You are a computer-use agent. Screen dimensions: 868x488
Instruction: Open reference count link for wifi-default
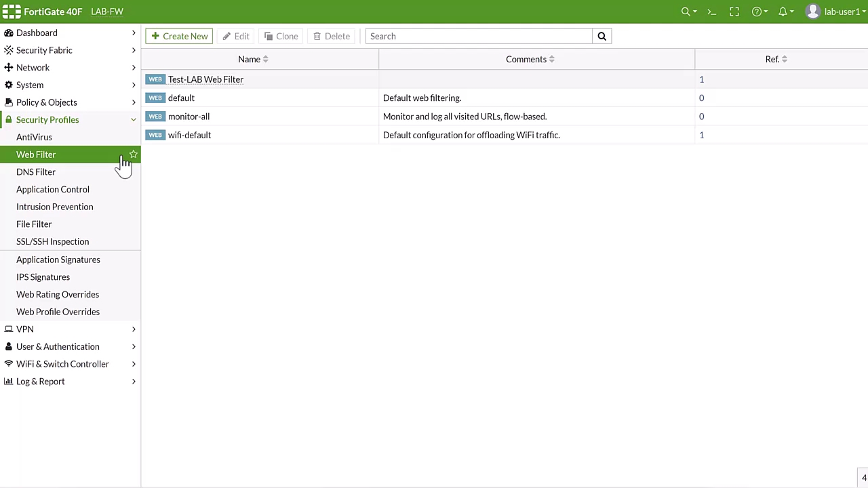701,135
